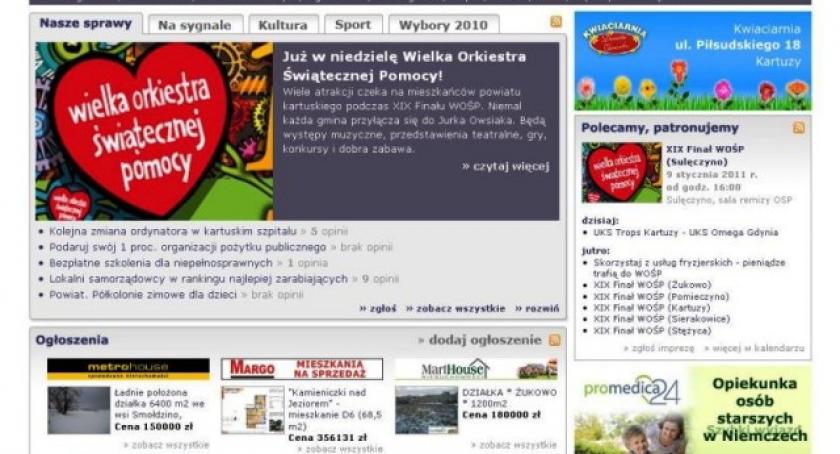The width and height of the screenshot is (840, 454).
Task: View the 9 opinii comments link
Action: coord(380,279)
